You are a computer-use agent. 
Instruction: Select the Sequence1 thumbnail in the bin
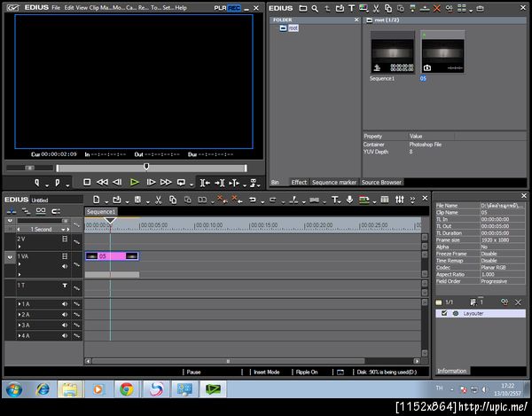tap(392, 53)
